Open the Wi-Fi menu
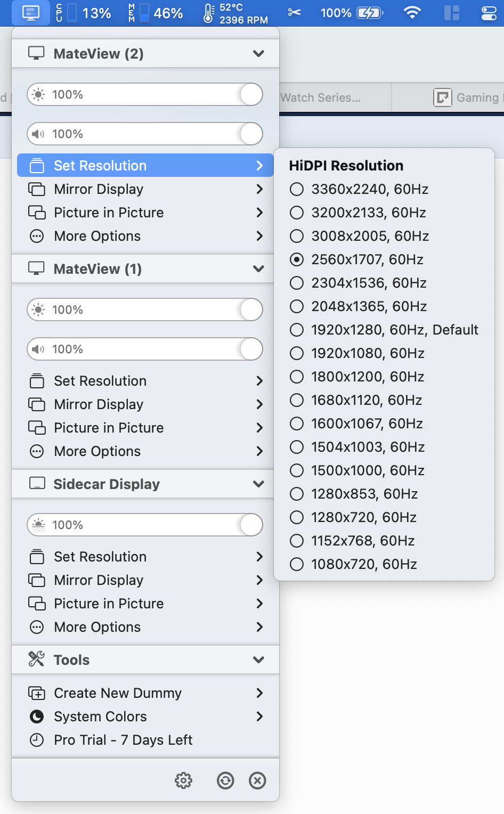Image resolution: width=504 pixels, height=814 pixels. [x=412, y=12]
